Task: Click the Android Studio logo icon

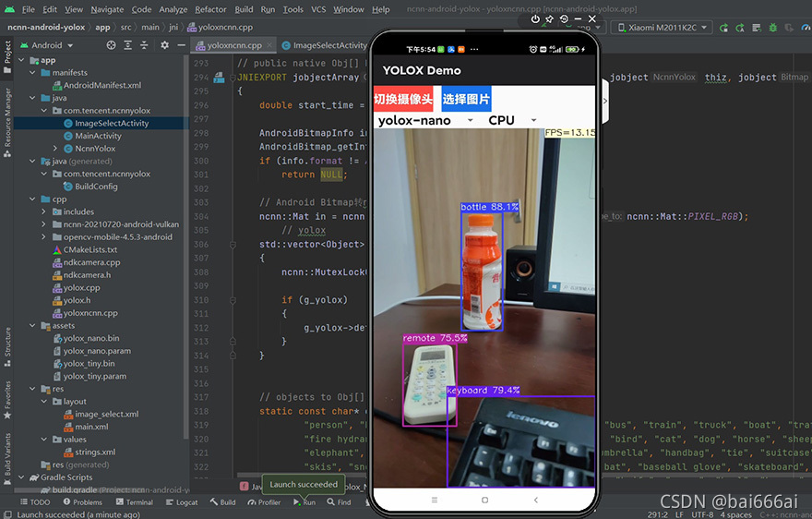Action: (x=9, y=9)
